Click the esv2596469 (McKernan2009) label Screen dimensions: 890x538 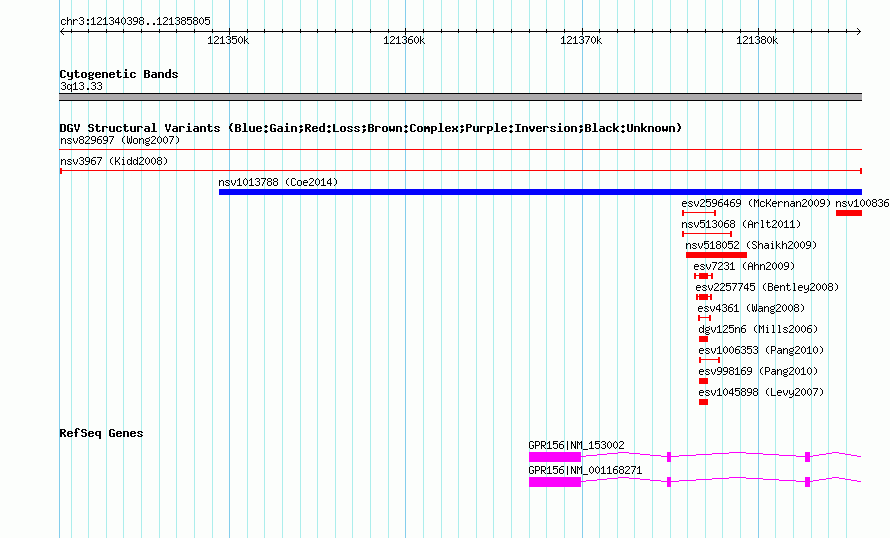tap(756, 203)
